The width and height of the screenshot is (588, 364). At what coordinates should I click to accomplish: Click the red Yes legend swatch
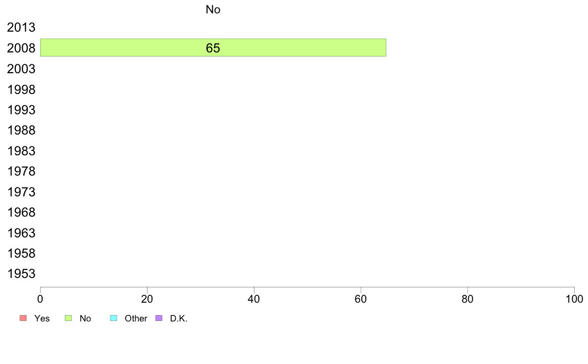pyautogui.click(x=23, y=318)
